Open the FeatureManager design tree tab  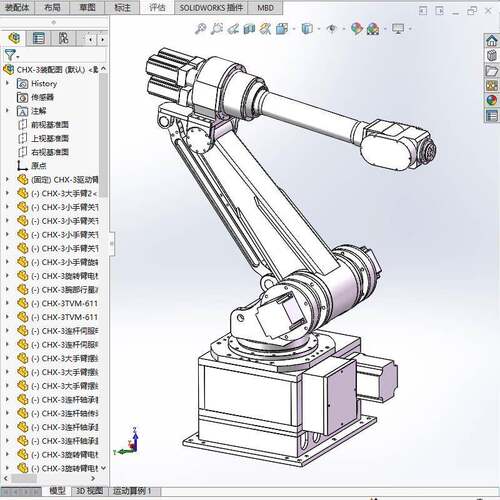(14, 38)
